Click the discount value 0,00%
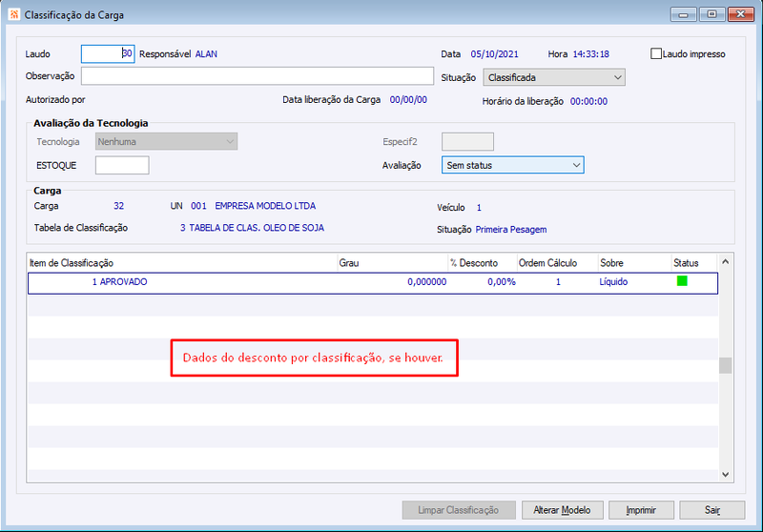The height and width of the screenshot is (532, 763). click(x=502, y=282)
